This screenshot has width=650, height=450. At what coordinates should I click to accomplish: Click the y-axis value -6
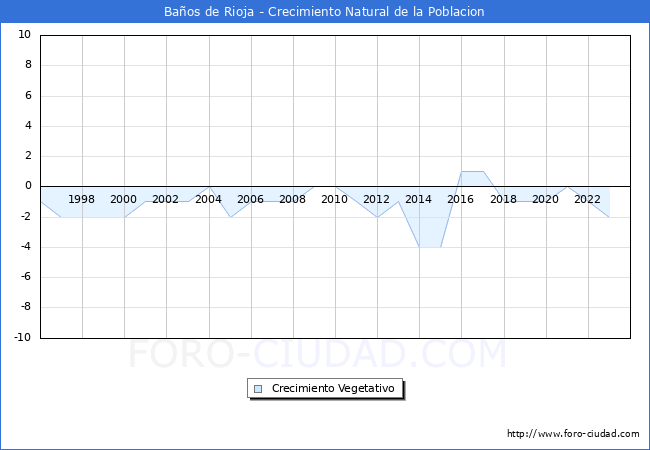tap(26, 277)
